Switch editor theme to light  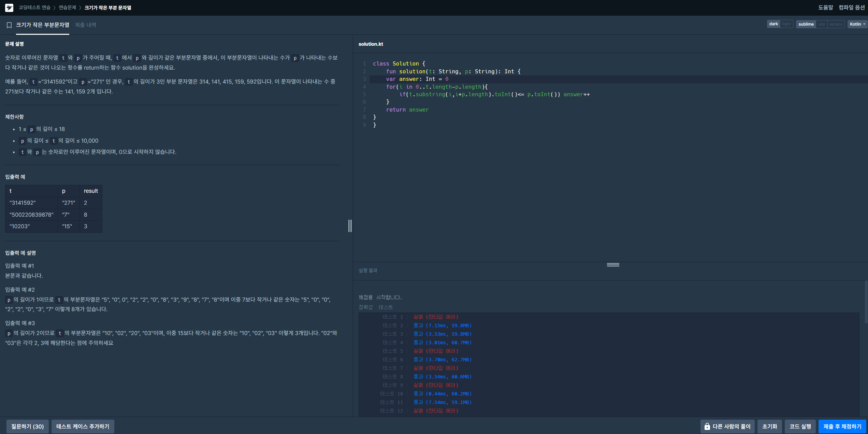[786, 24]
